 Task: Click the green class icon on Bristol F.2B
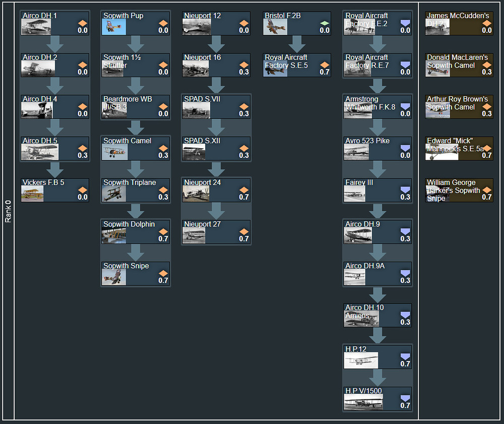[325, 23]
